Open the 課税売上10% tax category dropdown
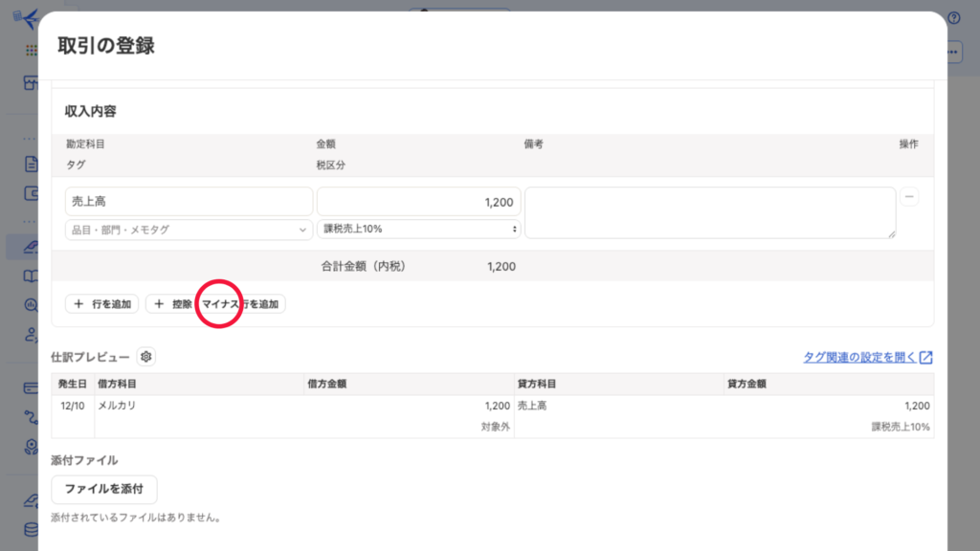The width and height of the screenshot is (980, 551). (x=418, y=230)
